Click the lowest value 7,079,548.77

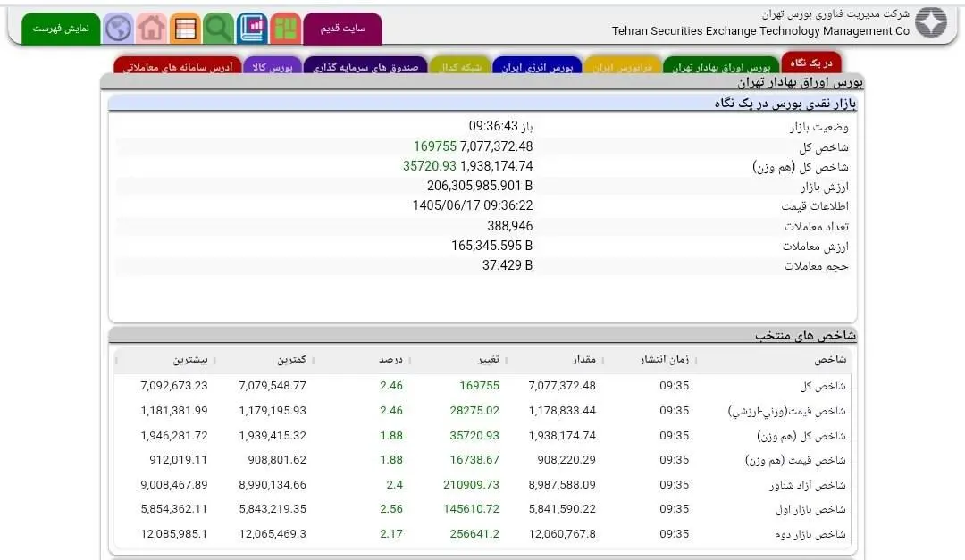(273, 386)
